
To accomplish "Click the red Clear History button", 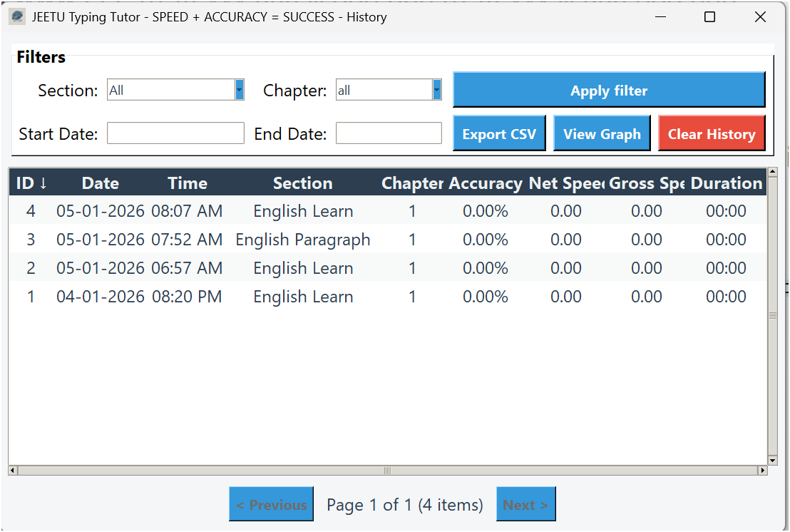I will click(711, 134).
